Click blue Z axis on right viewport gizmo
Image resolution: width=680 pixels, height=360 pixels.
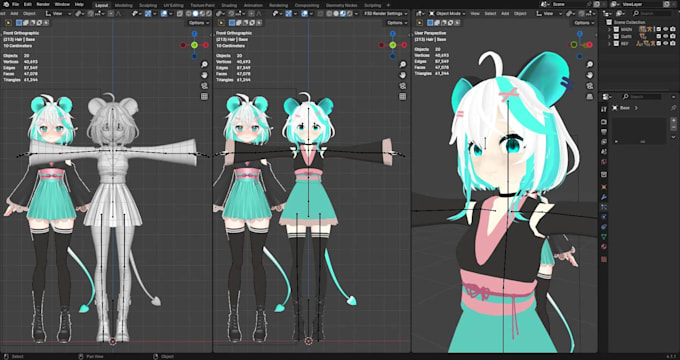coord(580,33)
